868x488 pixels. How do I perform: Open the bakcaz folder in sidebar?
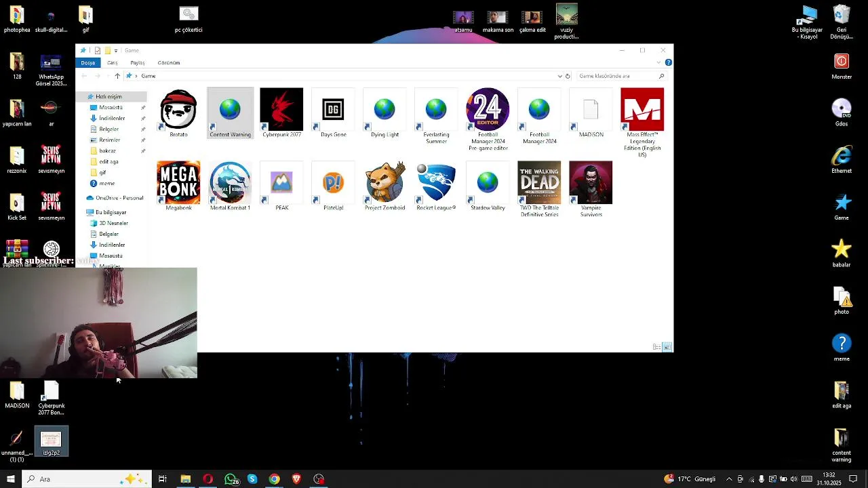(107, 150)
